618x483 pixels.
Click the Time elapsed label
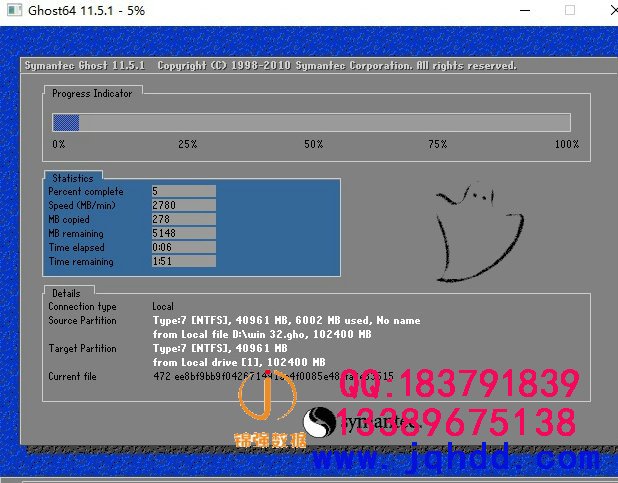pos(76,248)
